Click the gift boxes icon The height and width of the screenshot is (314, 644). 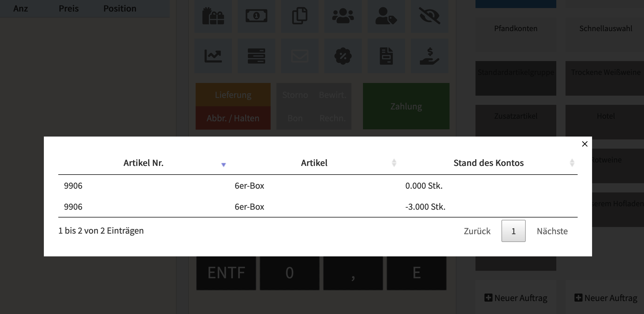[213, 16]
